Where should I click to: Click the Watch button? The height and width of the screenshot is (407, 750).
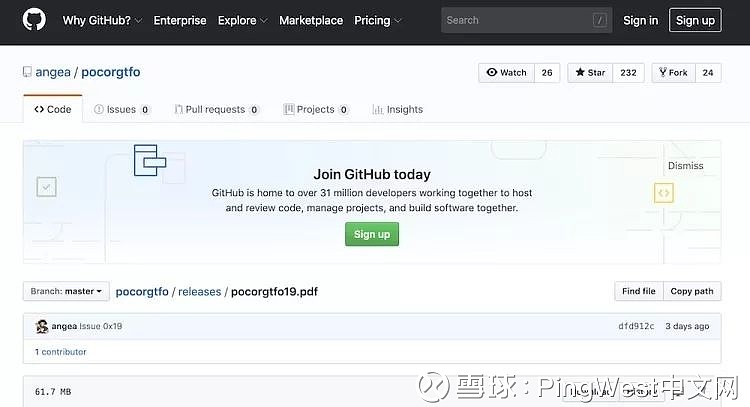(507, 73)
